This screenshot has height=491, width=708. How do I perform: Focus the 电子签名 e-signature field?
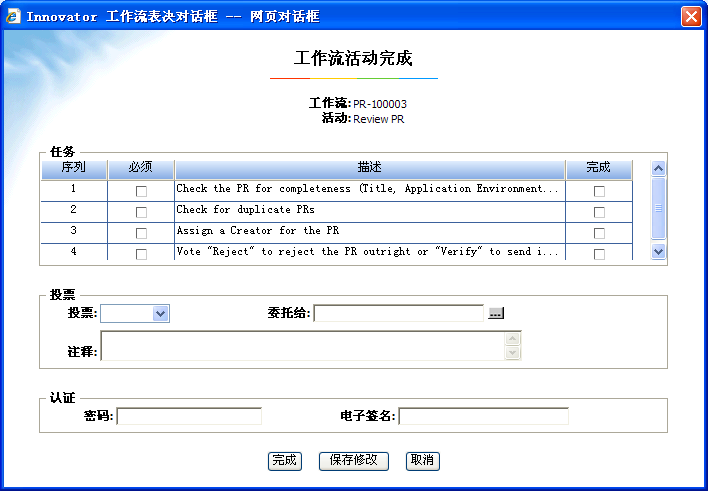[x=484, y=416]
